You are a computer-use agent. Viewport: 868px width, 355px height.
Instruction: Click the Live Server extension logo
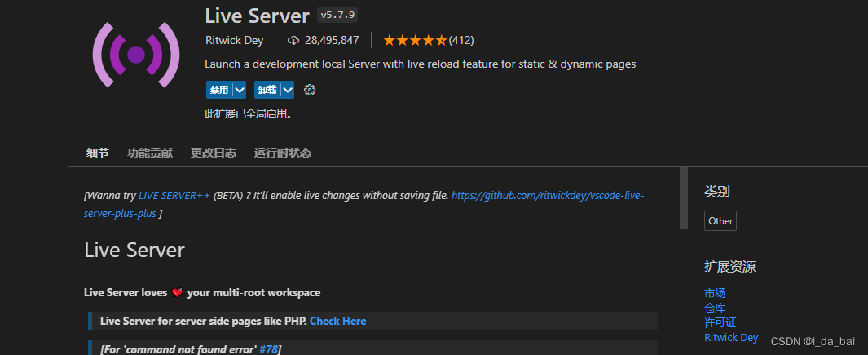click(136, 55)
